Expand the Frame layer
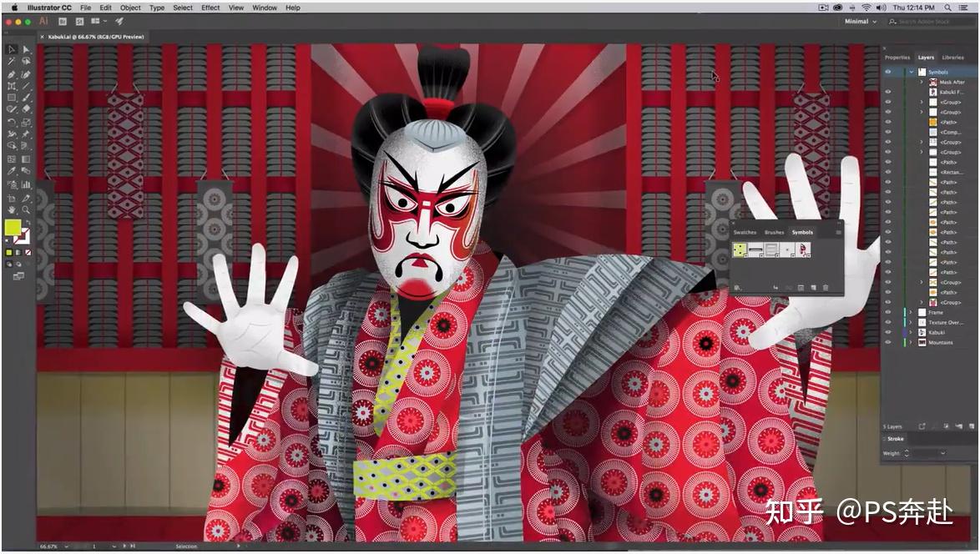980x554 pixels. coord(912,312)
